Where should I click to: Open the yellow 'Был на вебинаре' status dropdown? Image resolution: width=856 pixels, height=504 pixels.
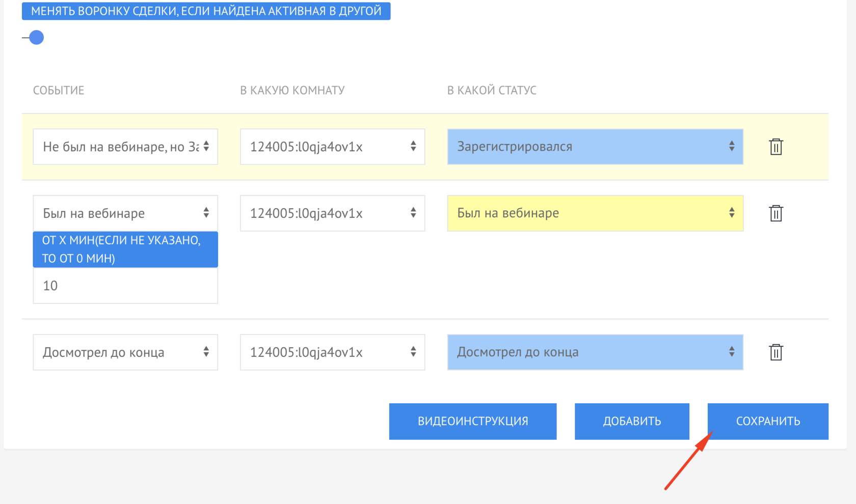[595, 213]
